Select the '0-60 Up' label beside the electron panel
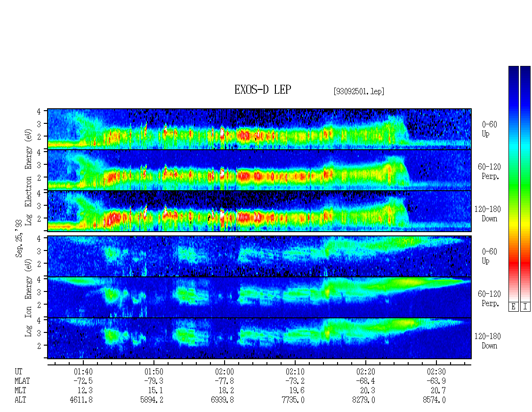Image resolution: width=532 pixels, height=412 pixels. pyautogui.click(x=489, y=129)
